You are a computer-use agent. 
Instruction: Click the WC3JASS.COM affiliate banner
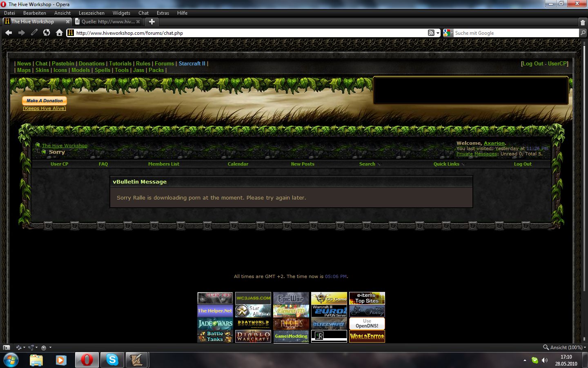pyautogui.click(x=253, y=298)
